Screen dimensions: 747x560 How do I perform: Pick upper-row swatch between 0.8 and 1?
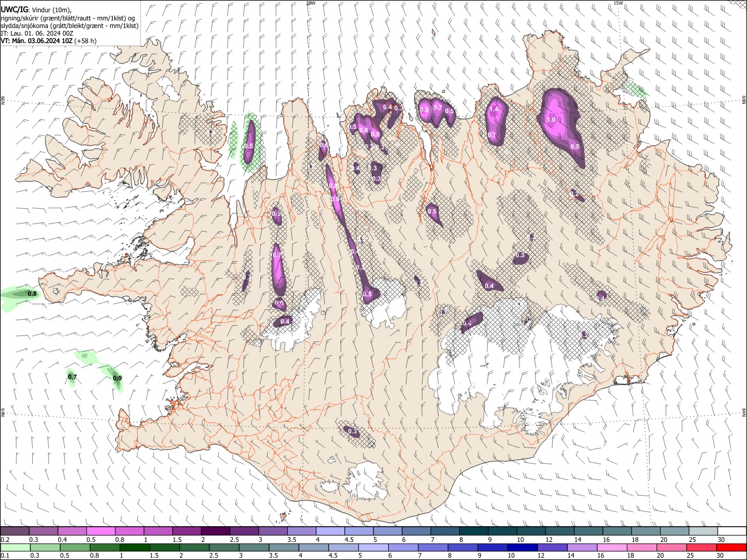coord(129,531)
